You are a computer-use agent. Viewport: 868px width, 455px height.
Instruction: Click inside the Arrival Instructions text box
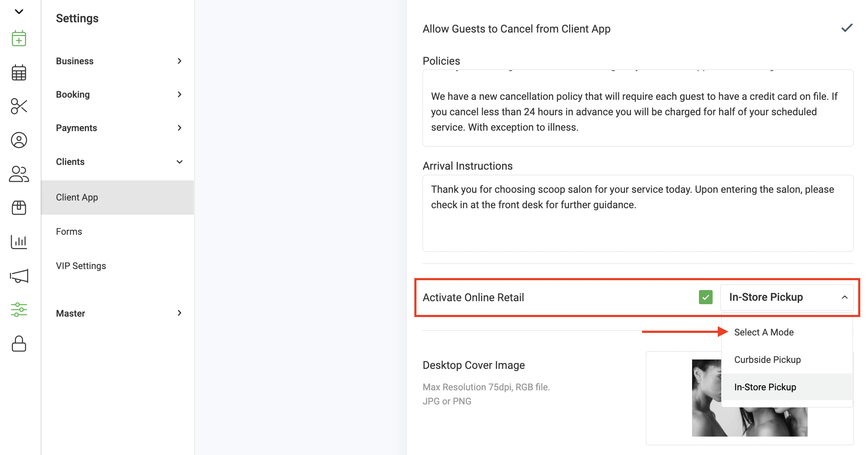point(638,213)
